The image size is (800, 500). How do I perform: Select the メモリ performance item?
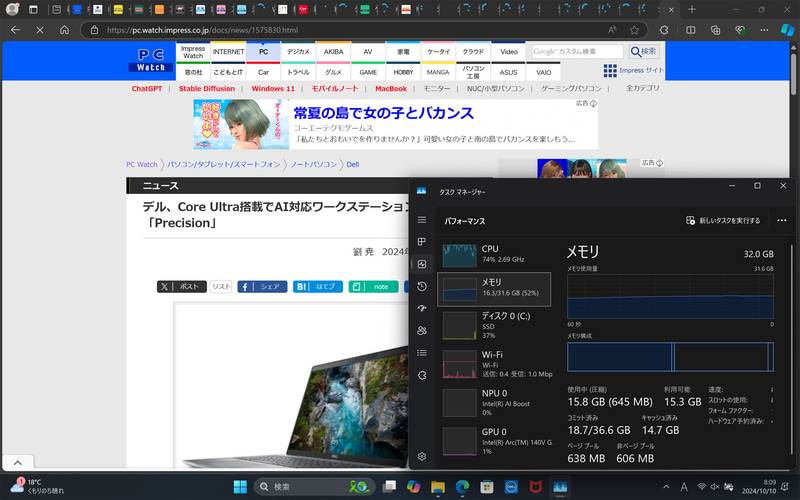pyautogui.click(x=494, y=289)
